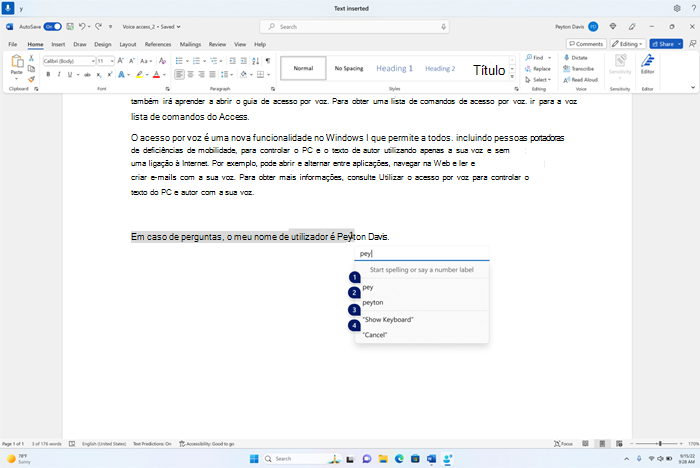
Task: Open Transcribe tool
Action: click(x=579, y=69)
